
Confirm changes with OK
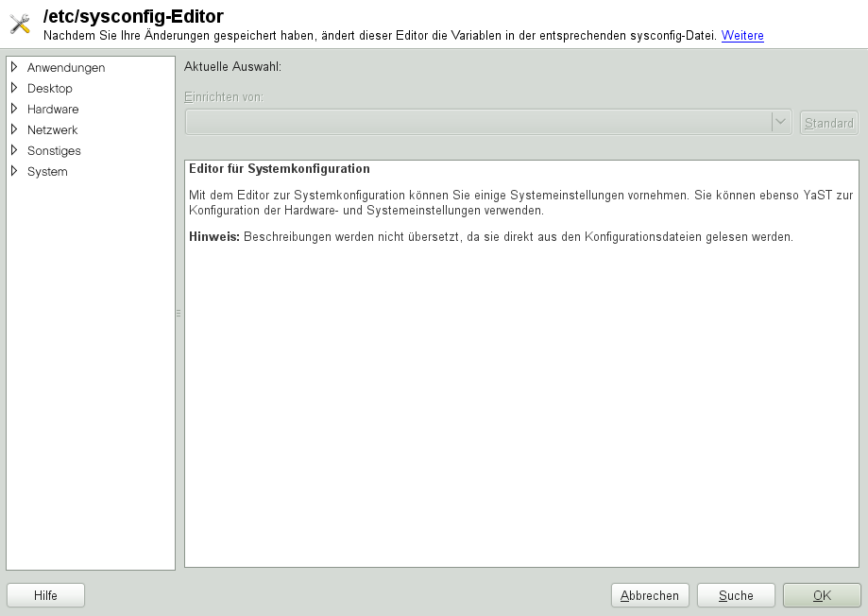[x=821, y=595]
